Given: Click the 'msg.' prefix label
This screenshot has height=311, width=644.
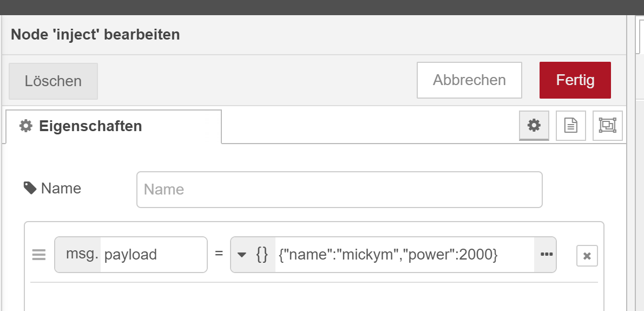Looking at the screenshot, I should (x=82, y=254).
